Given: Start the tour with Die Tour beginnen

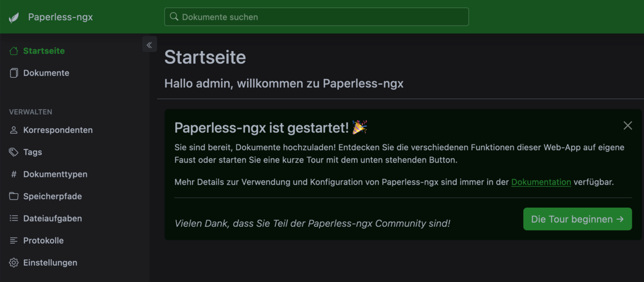Looking at the screenshot, I should [x=577, y=219].
